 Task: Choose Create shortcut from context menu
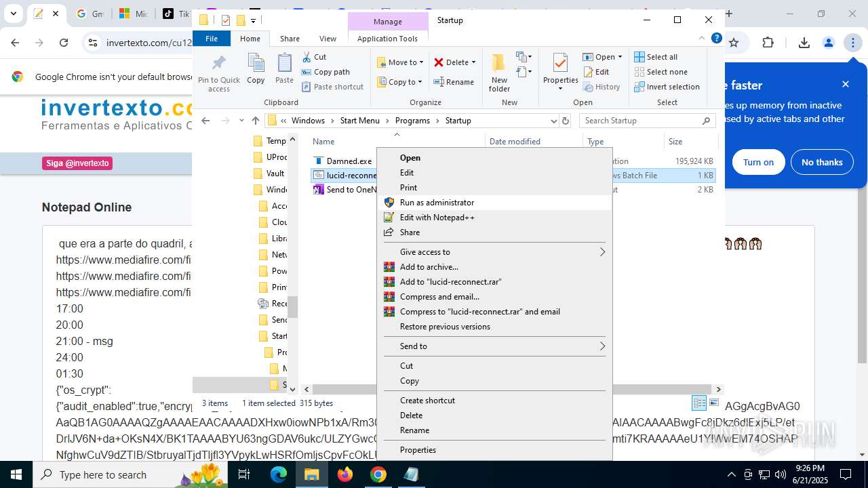(495, 401)
